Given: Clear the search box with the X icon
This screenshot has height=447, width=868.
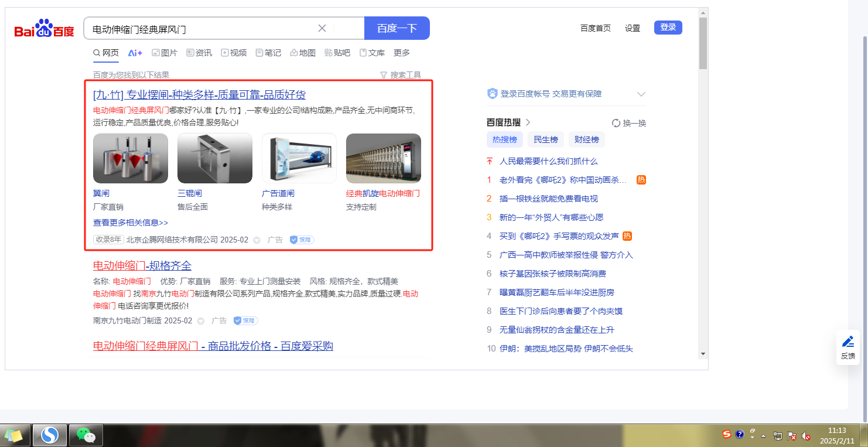Looking at the screenshot, I should pyautogui.click(x=322, y=28).
